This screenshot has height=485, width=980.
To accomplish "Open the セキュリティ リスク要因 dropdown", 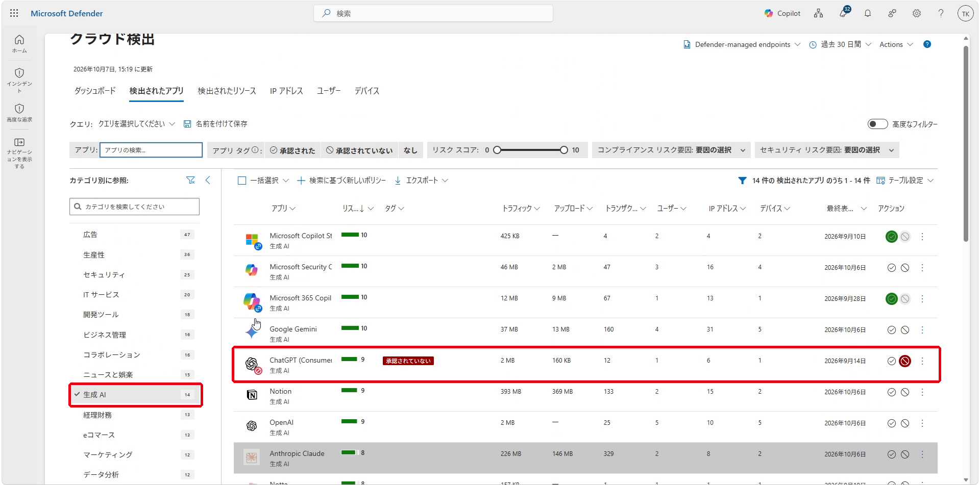I will pyautogui.click(x=827, y=150).
